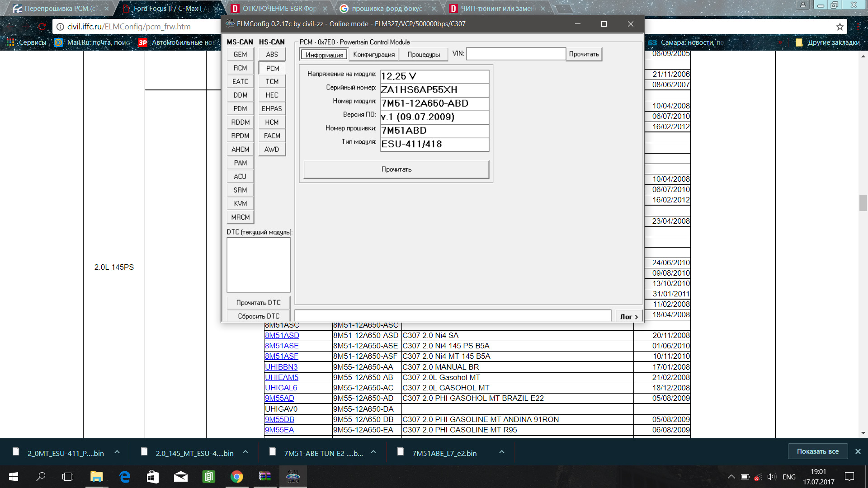Open the 8M51ASD firmware link
Viewport: 868px width, 488px height.
click(x=282, y=335)
